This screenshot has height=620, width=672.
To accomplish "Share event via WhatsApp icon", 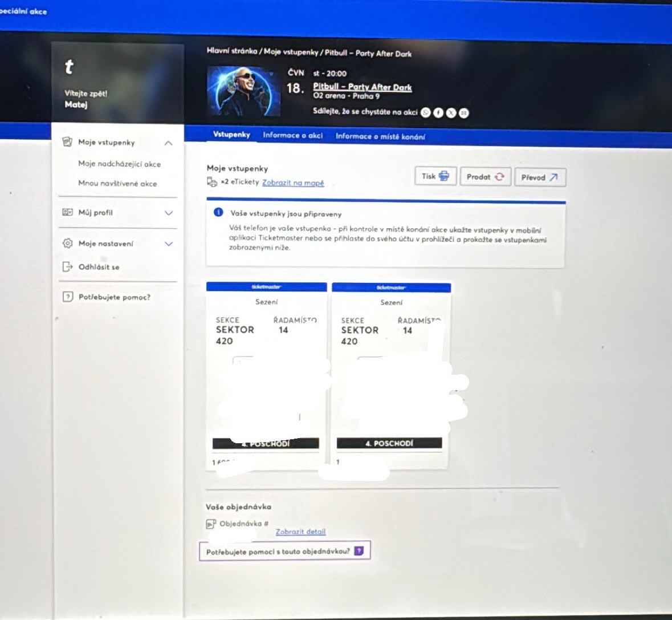I will pos(425,112).
